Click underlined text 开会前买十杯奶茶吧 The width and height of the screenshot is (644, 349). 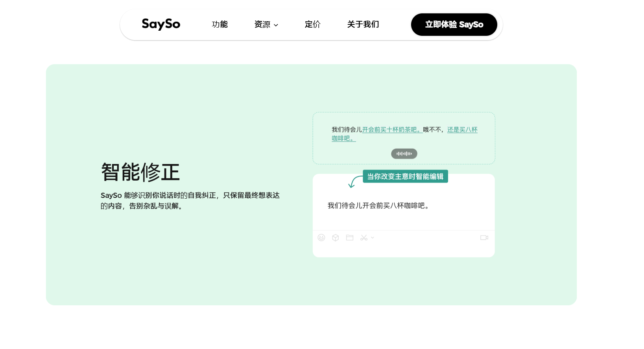(392, 129)
